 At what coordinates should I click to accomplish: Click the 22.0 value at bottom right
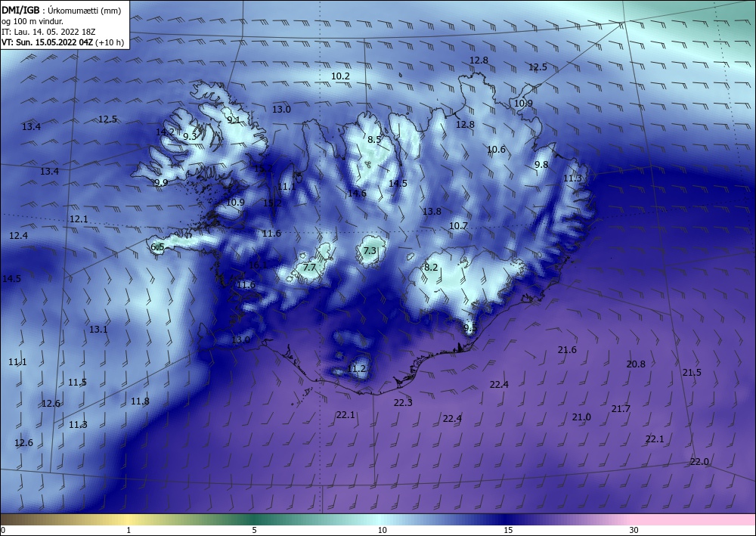(x=699, y=462)
